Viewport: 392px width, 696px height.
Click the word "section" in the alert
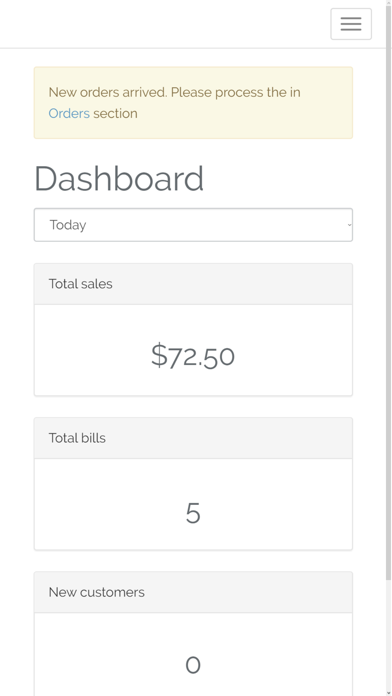coord(115,114)
